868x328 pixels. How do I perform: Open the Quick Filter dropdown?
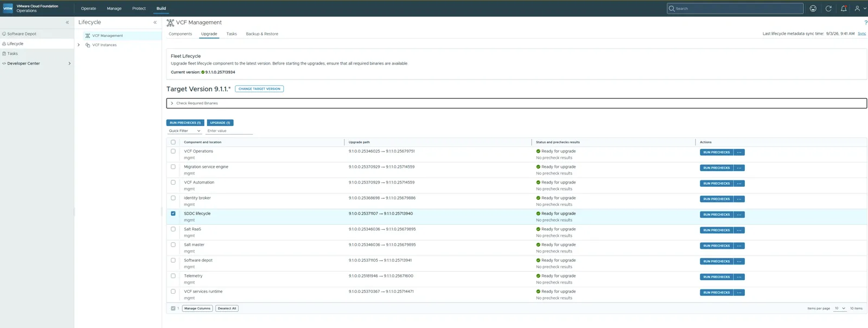[x=184, y=131]
